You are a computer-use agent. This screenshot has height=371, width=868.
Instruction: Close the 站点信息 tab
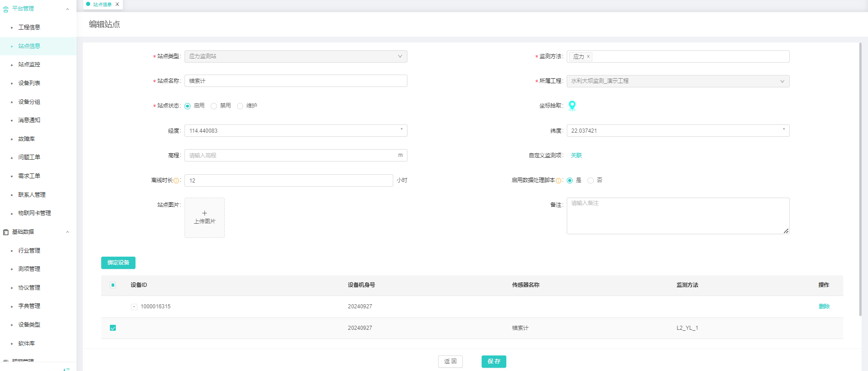pyautogui.click(x=117, y=5)
